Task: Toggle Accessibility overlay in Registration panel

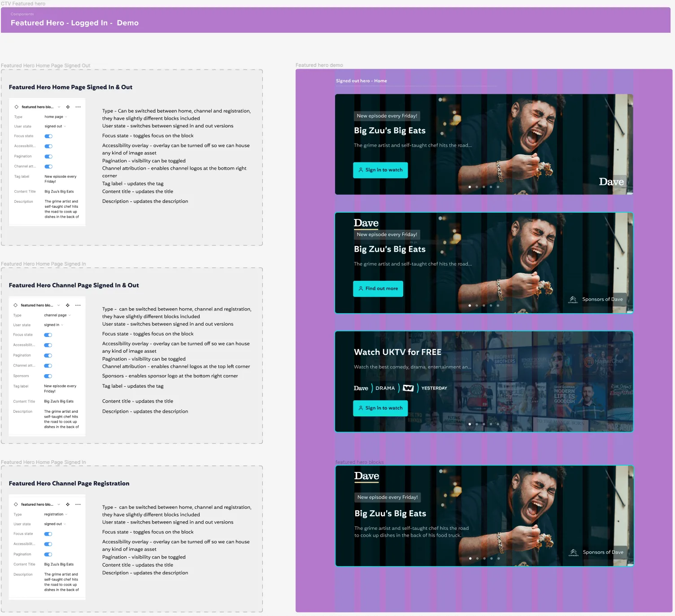Action: (x=48, y=544)
